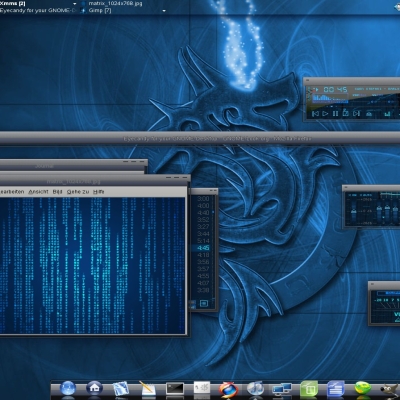
Task: Select the 3:00 track in the playlist
Action: click(203, 199)
